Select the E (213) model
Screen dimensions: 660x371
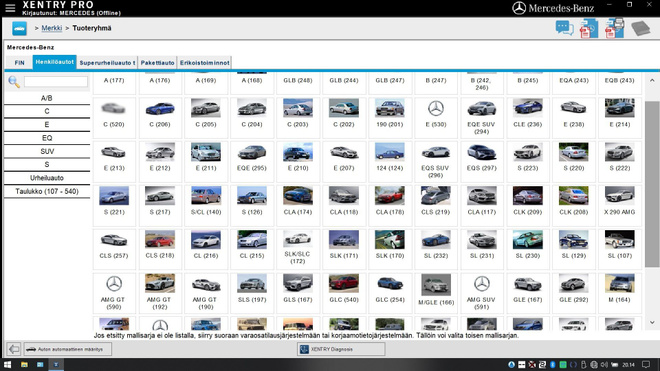pyautogui.click(x=114, y=161)
